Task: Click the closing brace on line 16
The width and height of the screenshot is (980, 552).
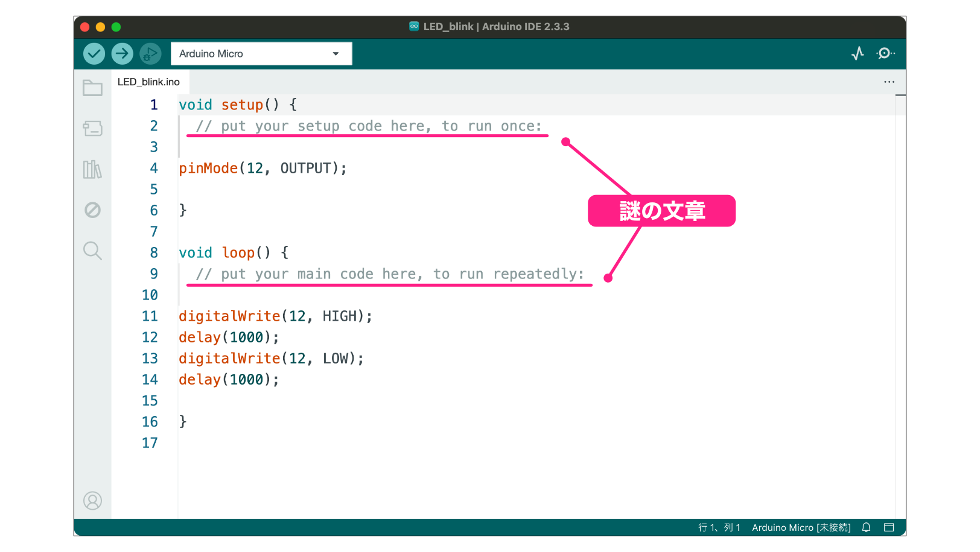Action: point(183,422)
